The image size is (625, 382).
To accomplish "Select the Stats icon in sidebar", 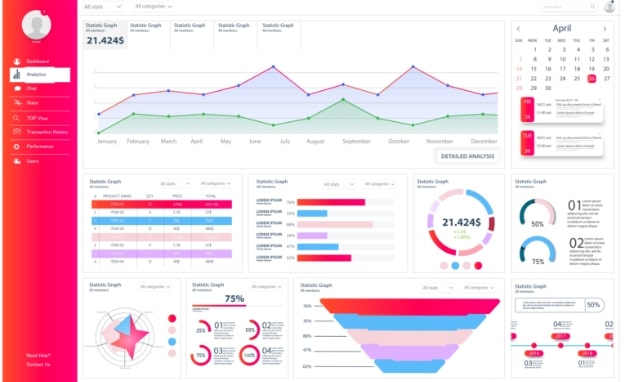I will [18, 103].
